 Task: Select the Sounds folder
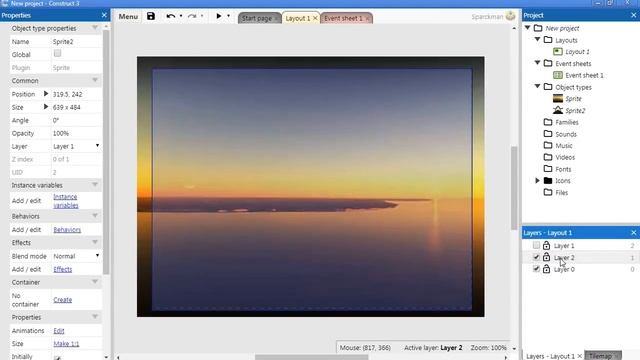click(566, 134)
